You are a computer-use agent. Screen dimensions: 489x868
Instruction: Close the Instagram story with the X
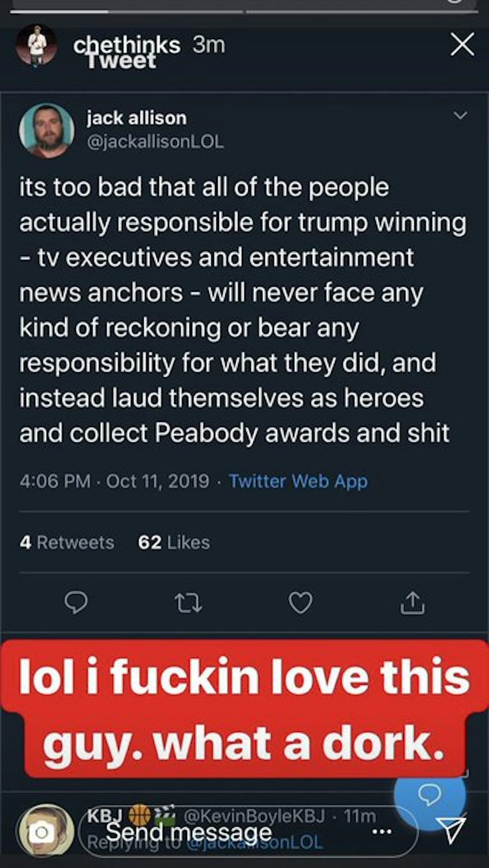coord(462,44)
